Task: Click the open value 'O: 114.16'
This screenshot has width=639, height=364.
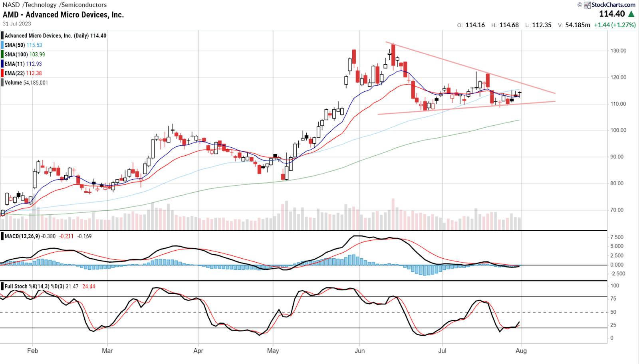Action: pos(471,25)
